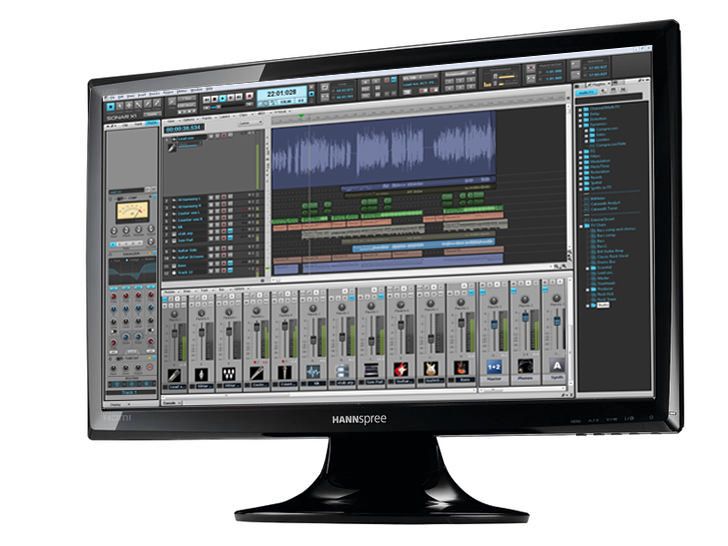Click the microphone icon on Lead vox track

point(172,147)
